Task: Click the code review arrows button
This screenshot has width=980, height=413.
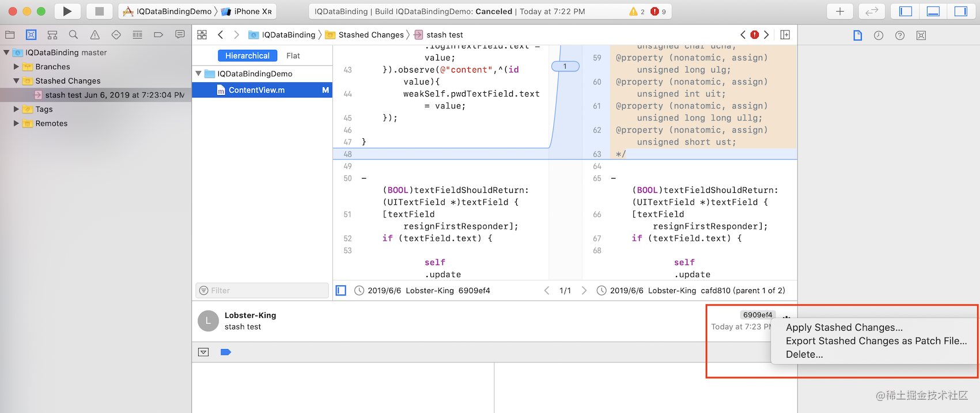Action: [x=872, y=11]
